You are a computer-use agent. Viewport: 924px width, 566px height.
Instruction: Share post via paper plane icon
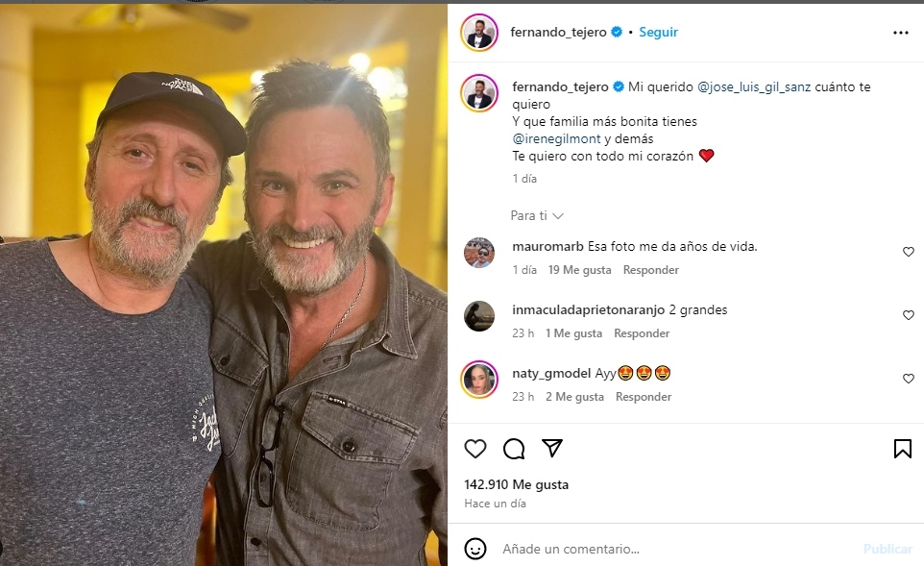pos(552,449)
